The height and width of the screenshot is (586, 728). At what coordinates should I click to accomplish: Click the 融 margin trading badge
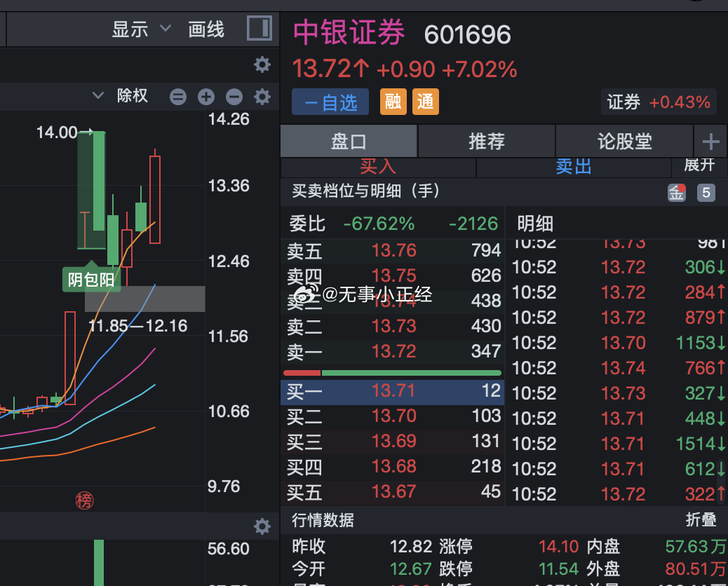click(393, 102)
